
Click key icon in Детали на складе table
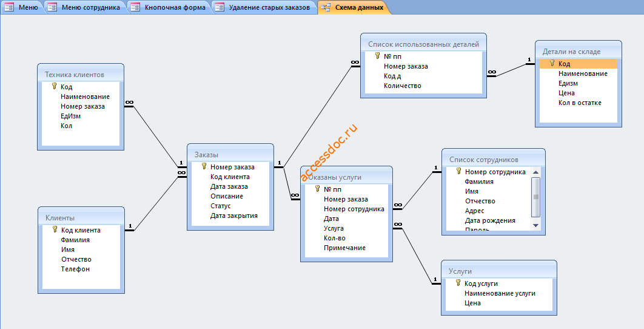point(552,63)
